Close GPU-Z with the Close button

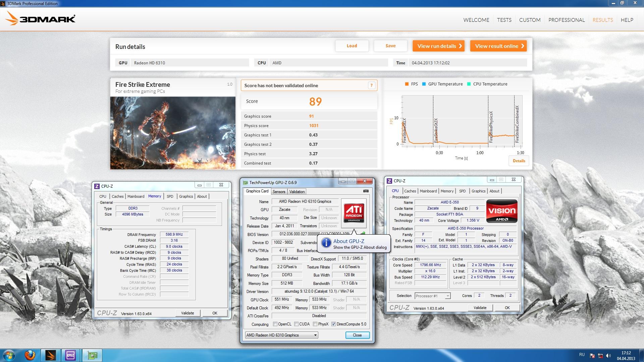click(x=357, y=335)
